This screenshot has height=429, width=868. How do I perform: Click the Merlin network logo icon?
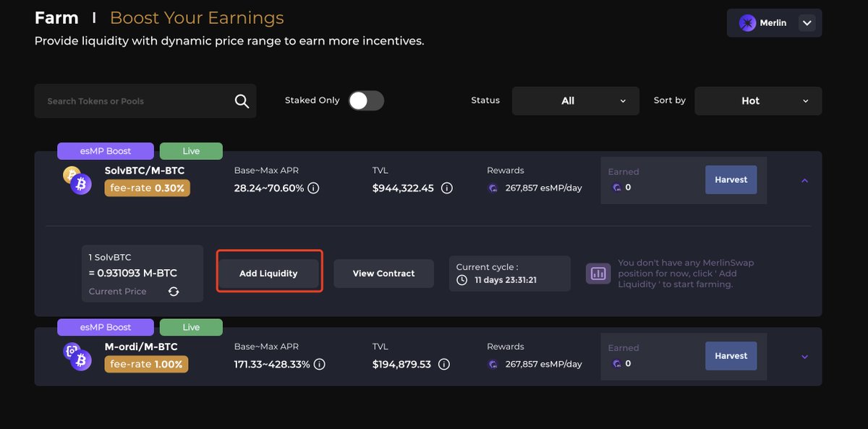[747, 23]
